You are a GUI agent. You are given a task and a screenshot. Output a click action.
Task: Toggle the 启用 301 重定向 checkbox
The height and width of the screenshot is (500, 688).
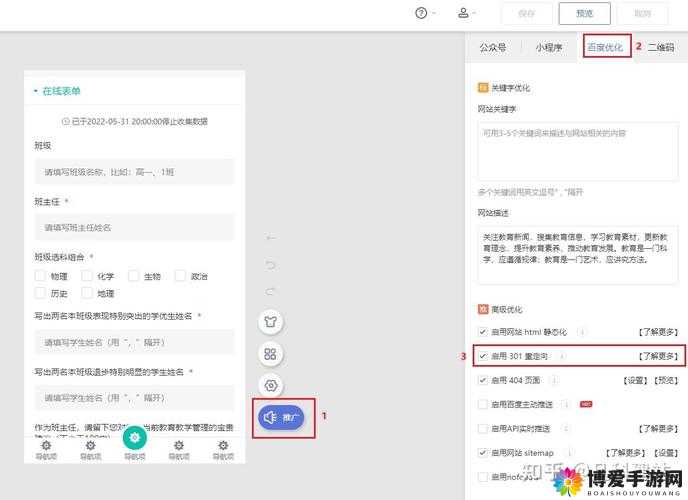483,356
